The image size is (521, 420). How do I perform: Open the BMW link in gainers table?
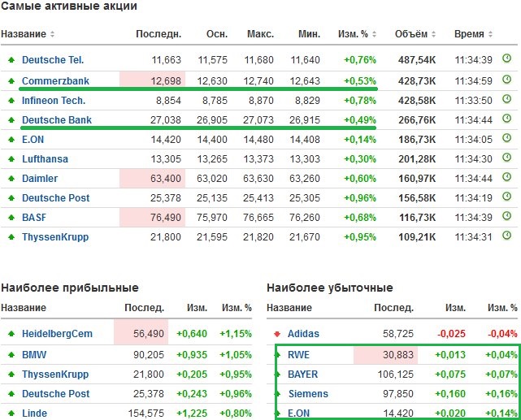click(33, 354)
